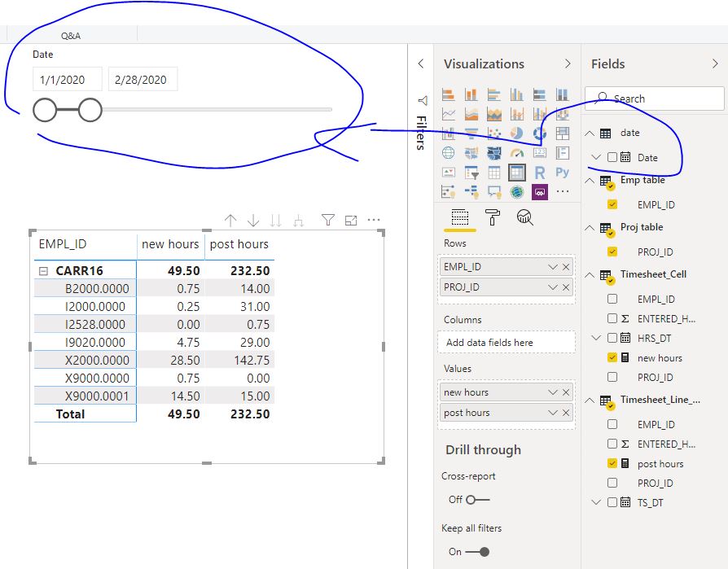
Task: Check ENTERED_H field under Timesheet_Cell
Action: click(x=612, y=318)
